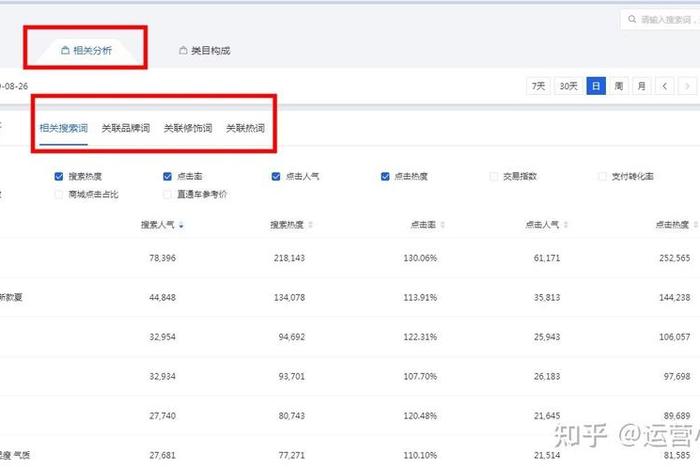Uncheck the 点击人气 checkbox
Viewport: 700px width, 470px height.
pos(276,176)
